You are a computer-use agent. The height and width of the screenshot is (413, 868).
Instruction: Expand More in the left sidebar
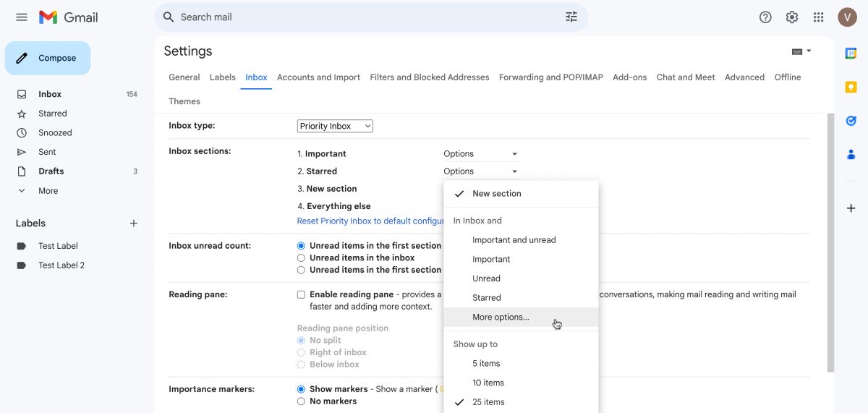[x=48, y=191]
